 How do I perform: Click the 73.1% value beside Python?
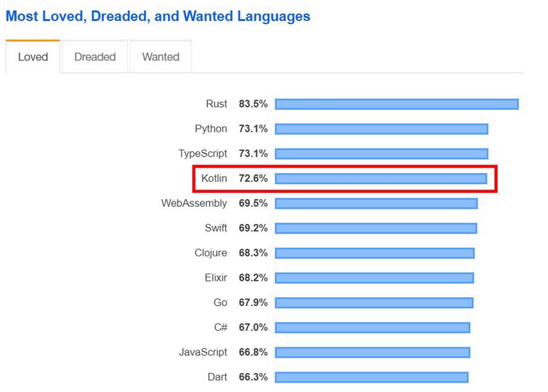click(x=253, y=129)
